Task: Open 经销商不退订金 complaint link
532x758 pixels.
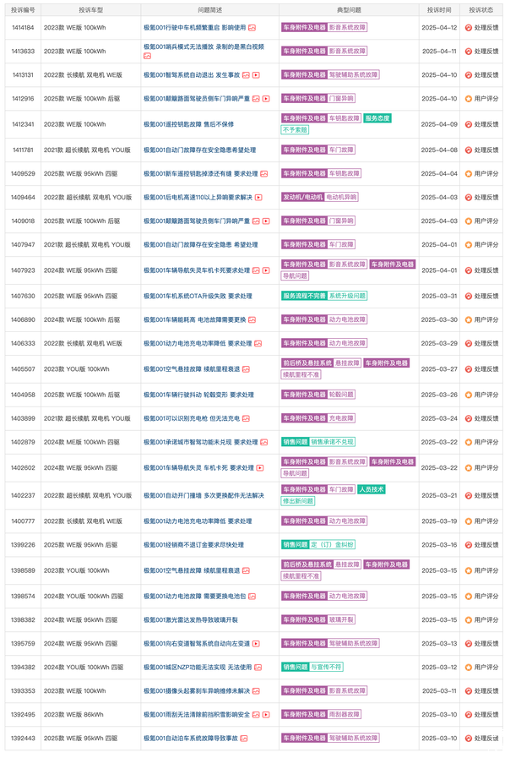Action: point(193,545)
